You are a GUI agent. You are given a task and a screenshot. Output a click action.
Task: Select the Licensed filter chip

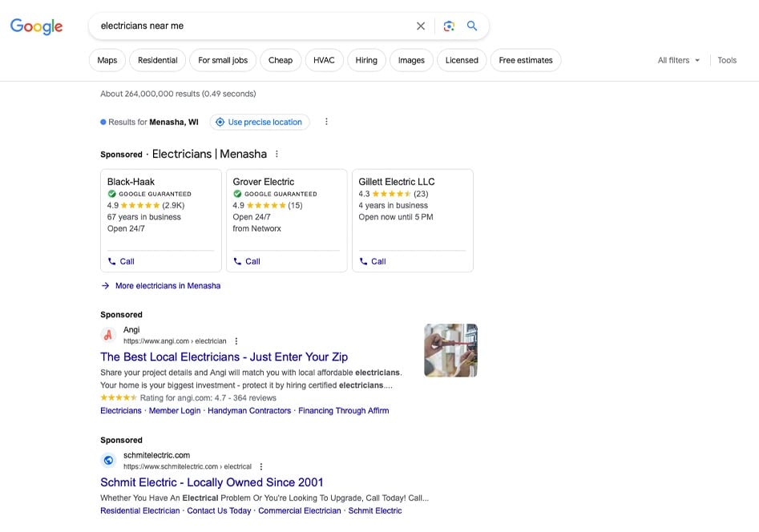click(x=462, y=60)
